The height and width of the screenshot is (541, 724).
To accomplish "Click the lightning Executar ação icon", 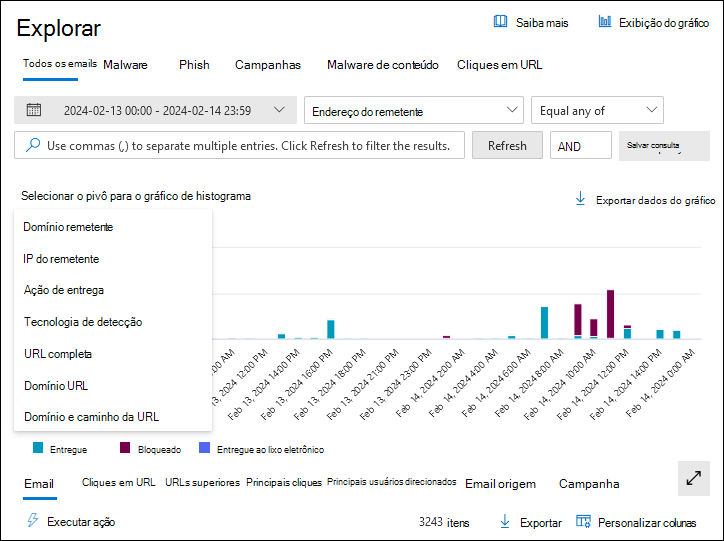I will pos(32,521).
